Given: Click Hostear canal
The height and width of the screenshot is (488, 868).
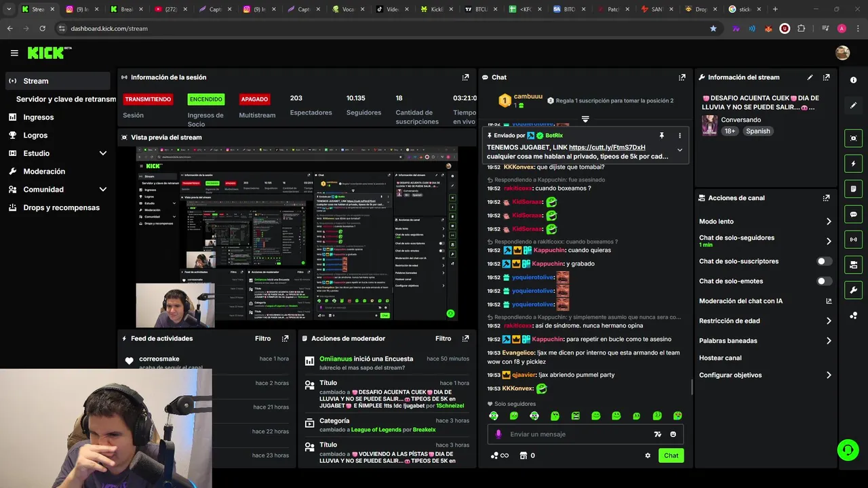Looking at the screenshot, I should [x=720, y=358].
